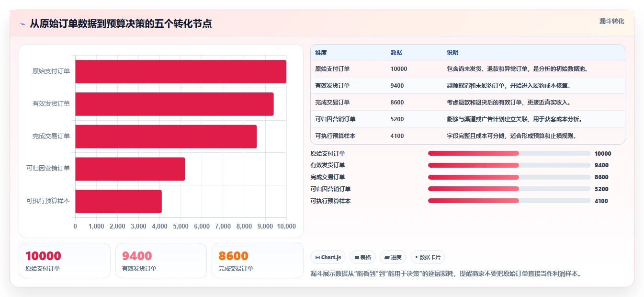Click x-axis tick 10,000

[286, 226]
